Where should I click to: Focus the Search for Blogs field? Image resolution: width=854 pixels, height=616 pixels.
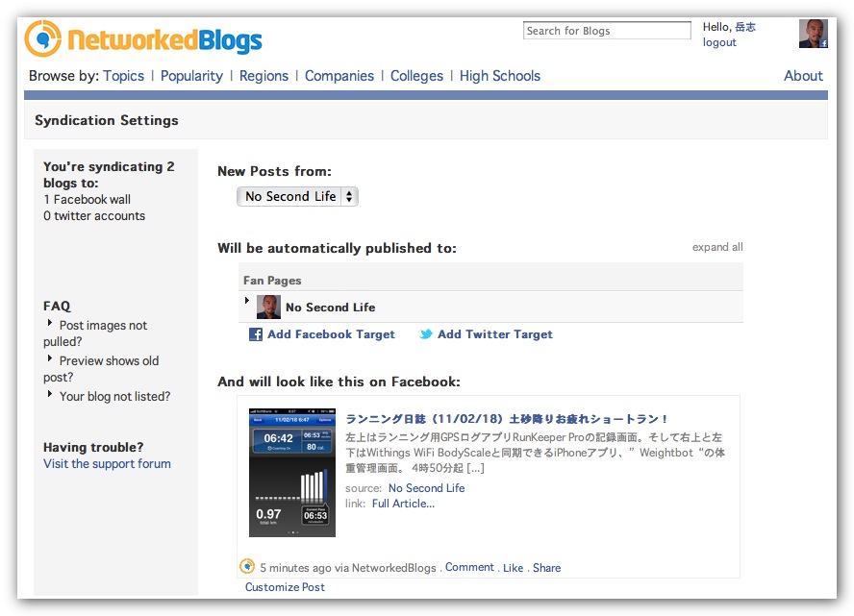(607, 31)
